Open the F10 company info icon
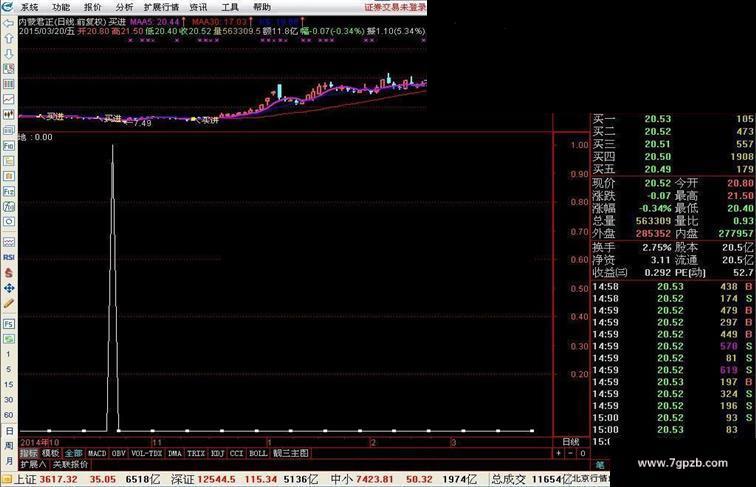 pyautogui.click(x=8, y=146)
